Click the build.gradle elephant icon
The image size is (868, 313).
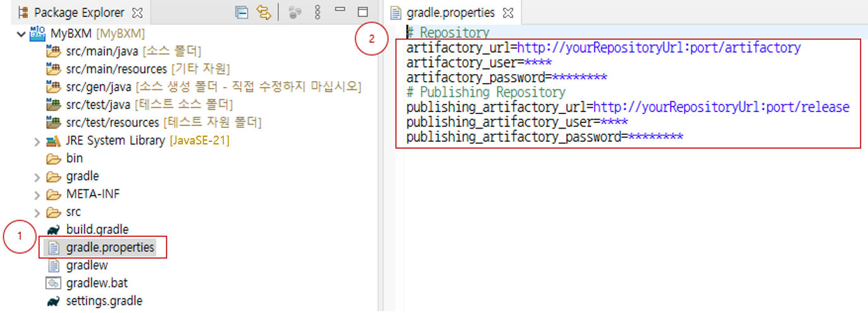tap(54, 229)
